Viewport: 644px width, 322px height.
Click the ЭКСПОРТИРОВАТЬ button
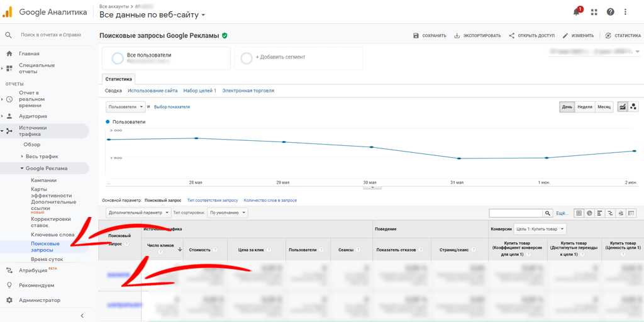pos(477,36)
